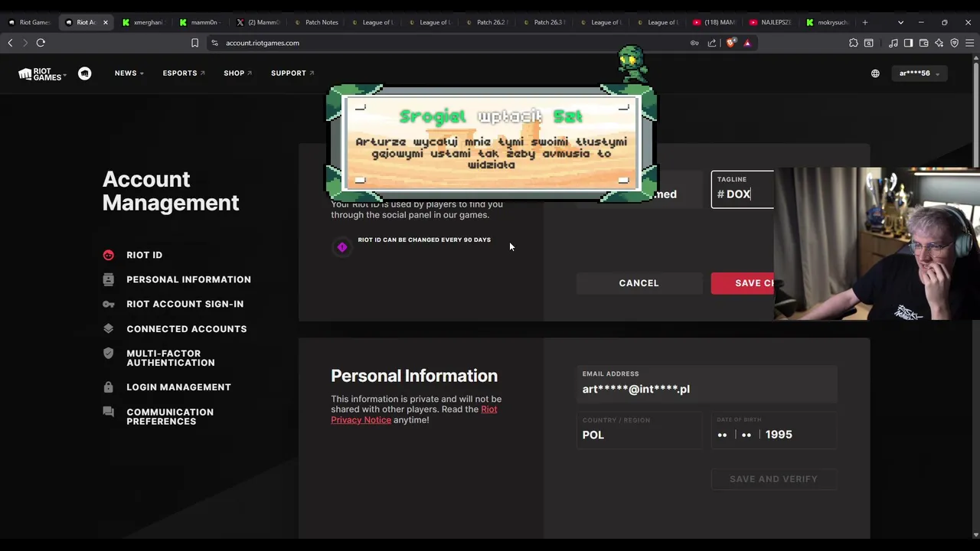Click the CANCEL button
This screenshot has width=980, height=551.
tap(639, 283)
